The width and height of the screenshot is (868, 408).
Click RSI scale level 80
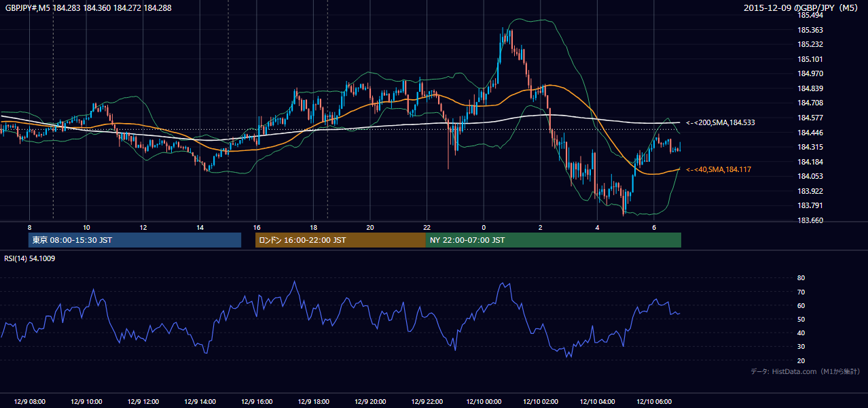click(801, 278)
